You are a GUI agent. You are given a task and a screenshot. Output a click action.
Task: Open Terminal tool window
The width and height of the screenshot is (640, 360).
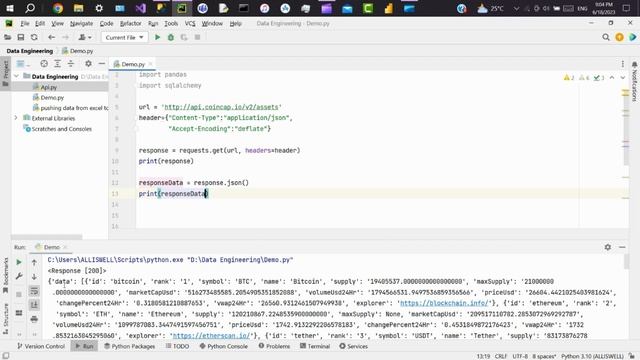(315, 346)
